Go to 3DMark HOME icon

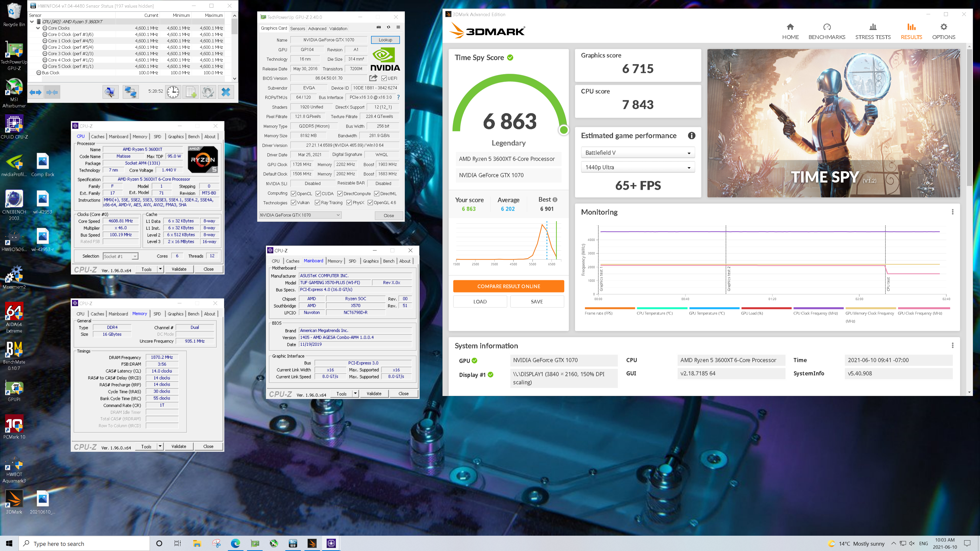pyautogui.click(x=790, y=31)
